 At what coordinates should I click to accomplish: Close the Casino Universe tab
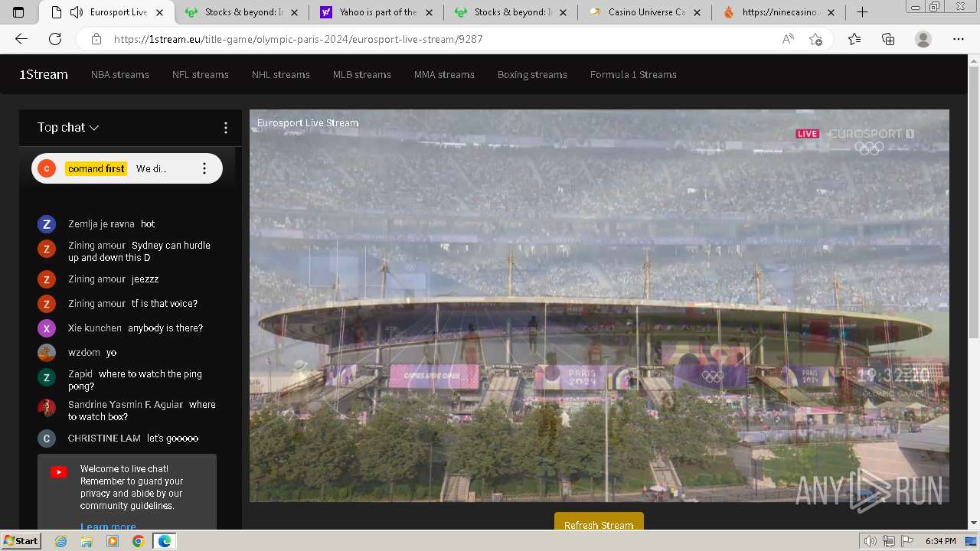[697, 12]
